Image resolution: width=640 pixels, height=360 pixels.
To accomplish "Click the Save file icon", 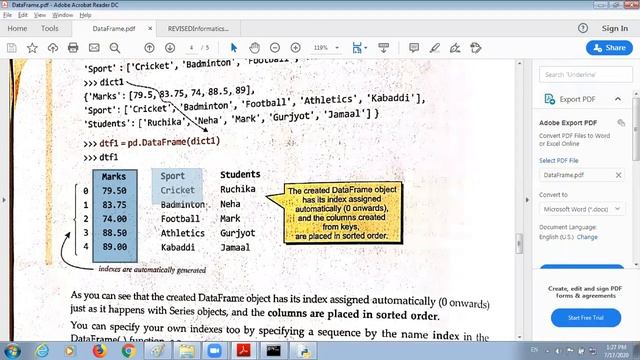I will pos(12,48).
